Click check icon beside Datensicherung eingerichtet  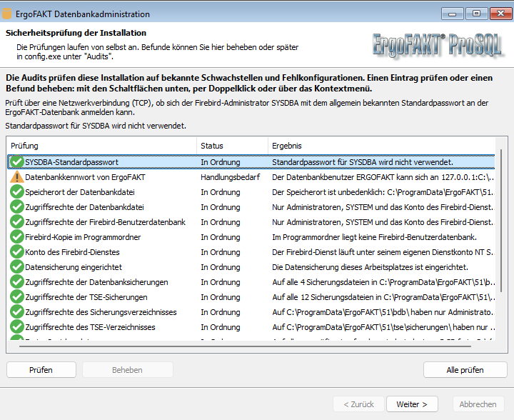point(16,267)
